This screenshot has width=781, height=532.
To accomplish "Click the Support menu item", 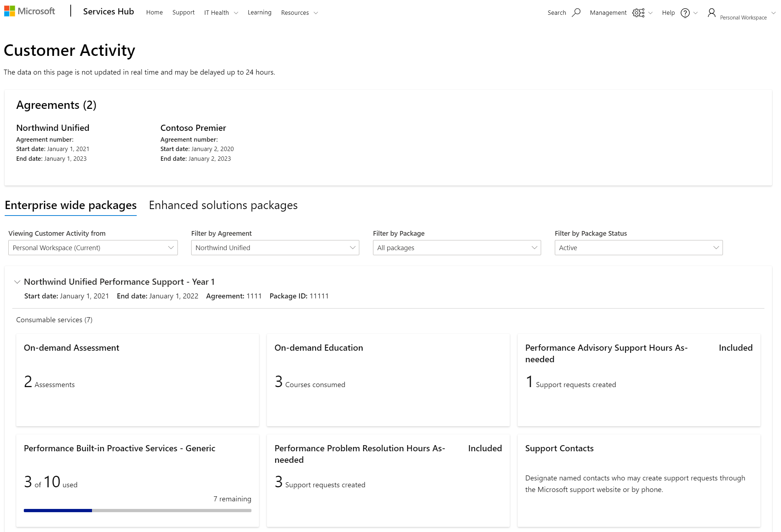I will coord(182,13).
